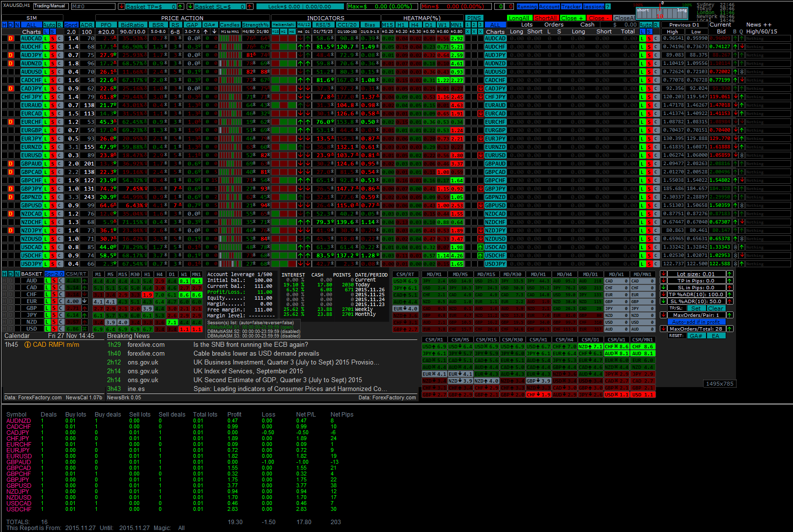The height and width of the screenshot is (532, 793).
Task: Open the question mark help button
Action: [608, 7]
